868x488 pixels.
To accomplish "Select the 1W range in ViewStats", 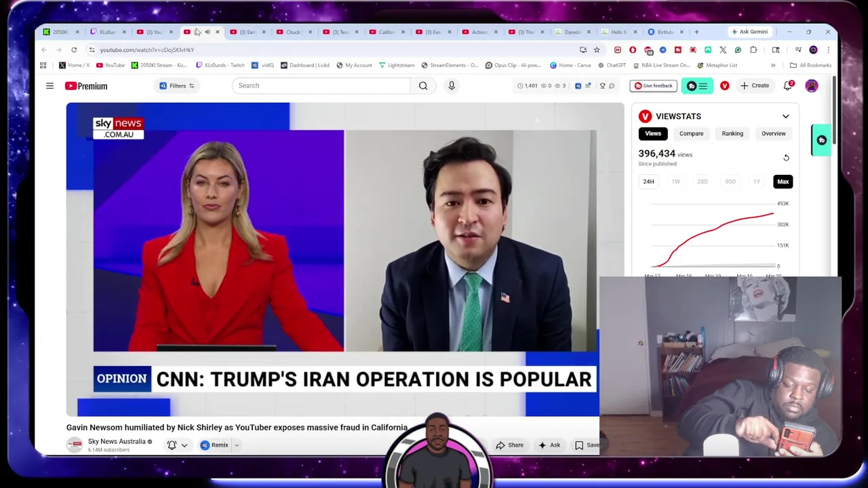I will 675,182.
